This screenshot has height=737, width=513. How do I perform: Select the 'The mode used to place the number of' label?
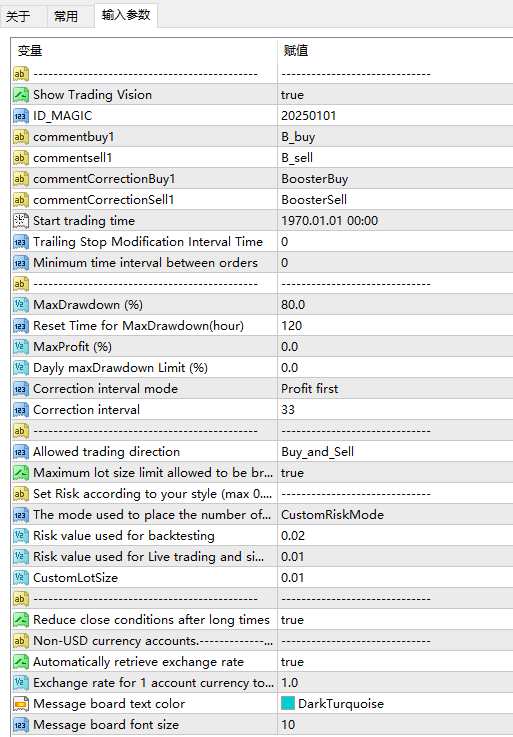click(152, 515)
